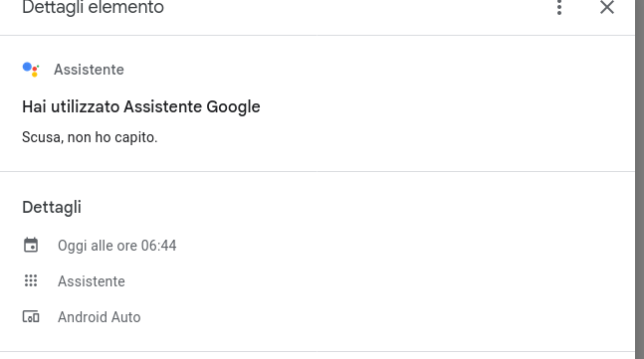The width and height of the screenshot is (644, 359).
Task: Click the calendar icon beside the date
Action: pyautogui.click(x=31, y=246)
